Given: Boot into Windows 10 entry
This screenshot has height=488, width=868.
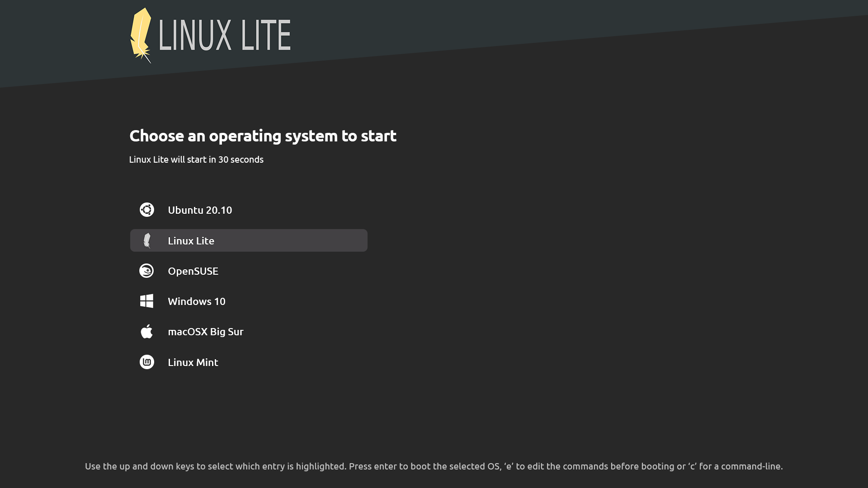Looking at the screenshot, I should point(249,301).
